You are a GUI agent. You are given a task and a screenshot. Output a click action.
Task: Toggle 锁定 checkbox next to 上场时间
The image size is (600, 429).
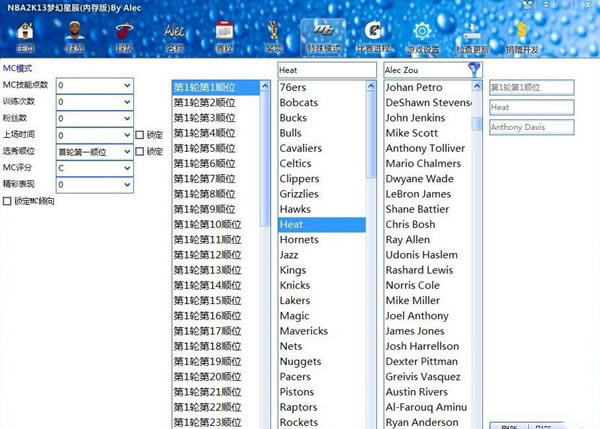(x=140, y=135)
